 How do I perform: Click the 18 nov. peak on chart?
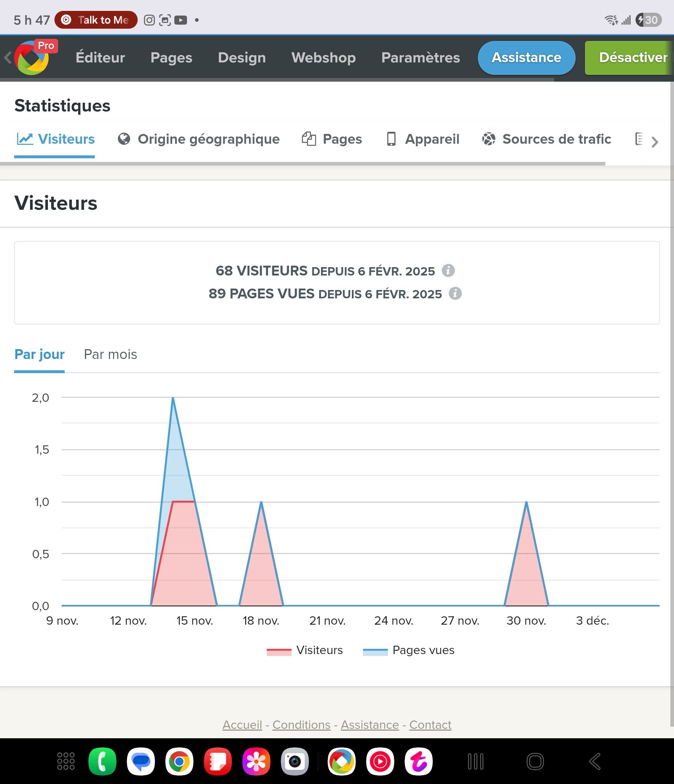(261, 502)
